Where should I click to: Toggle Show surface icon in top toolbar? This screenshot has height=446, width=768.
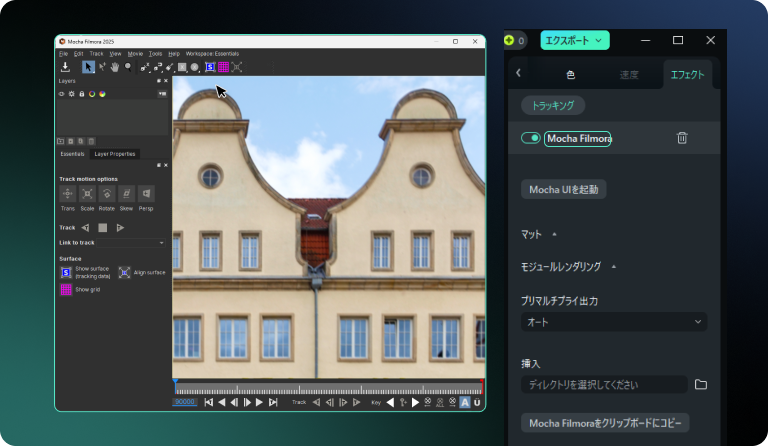tap(210, 67)
